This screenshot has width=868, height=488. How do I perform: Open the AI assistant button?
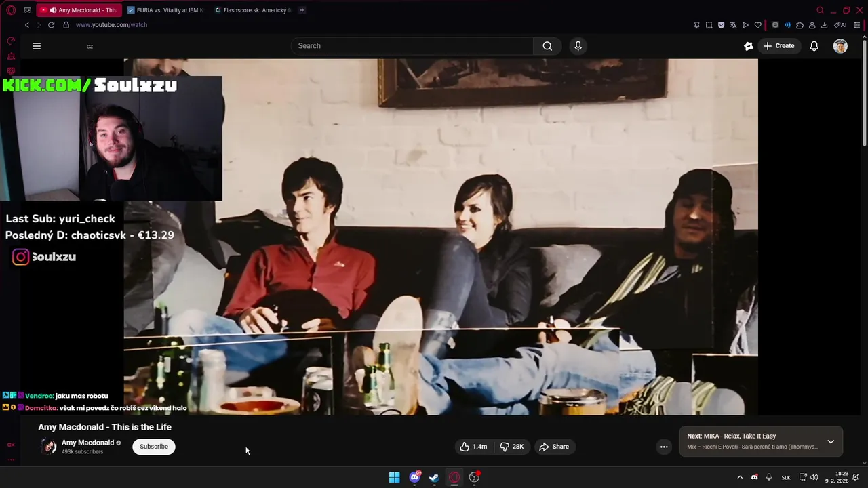point(840,25)
